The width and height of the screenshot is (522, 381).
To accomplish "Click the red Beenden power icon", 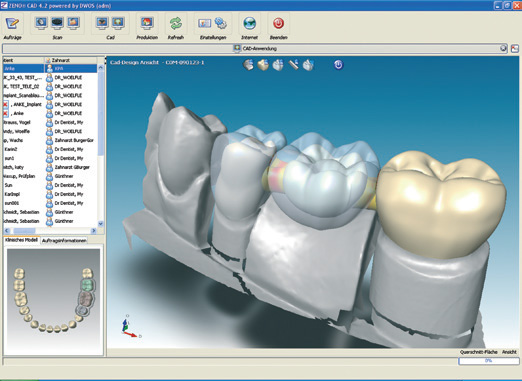I will (x=278, y=23).
